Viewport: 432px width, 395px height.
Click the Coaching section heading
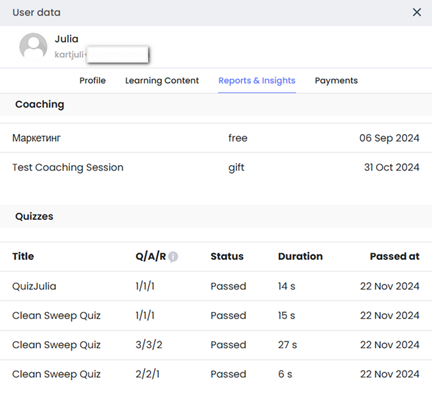[x=40, y=104]
